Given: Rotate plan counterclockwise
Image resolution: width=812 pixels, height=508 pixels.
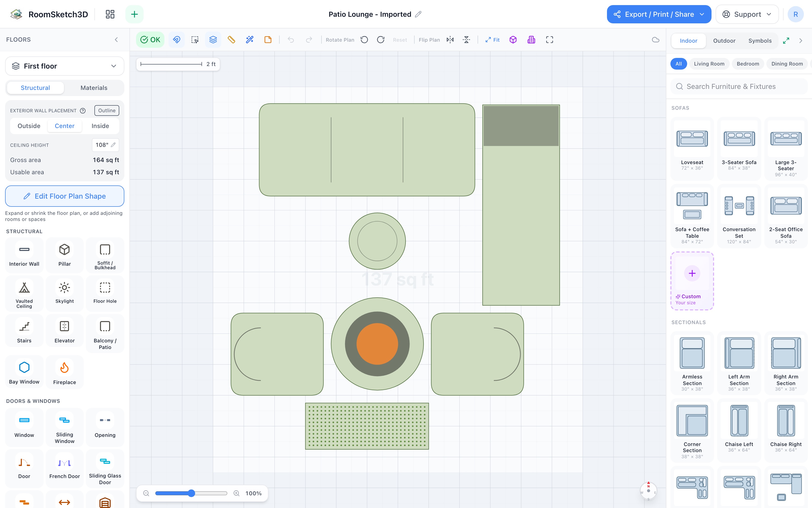Looking at the screenshot, I should (x=364, y=40).
